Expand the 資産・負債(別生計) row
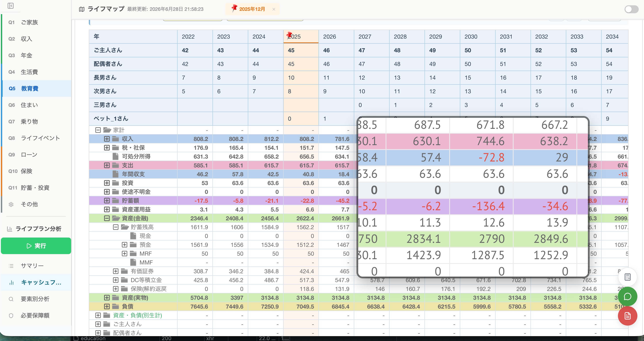This screenshot has width=644, height=341. pyautogui.click(x=98, y=315)
